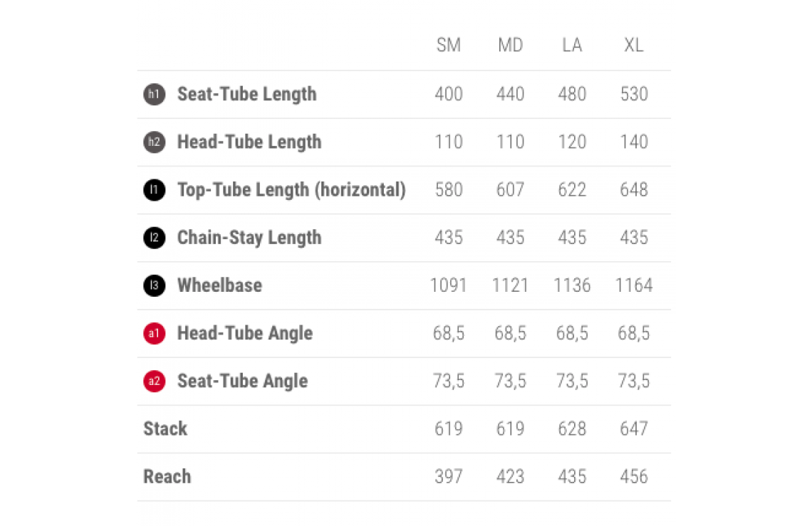Select the SM size column header

449,46
